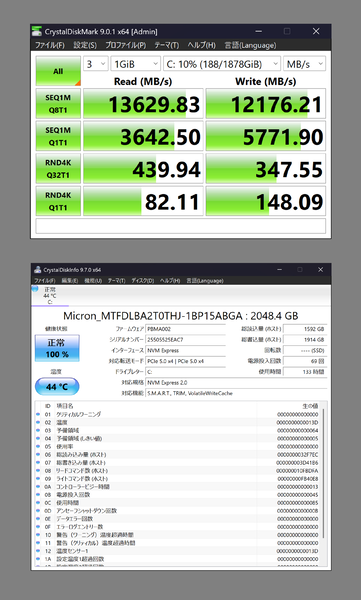The height and width of the screenshot is (600, 361).
Task: Open the test size dropdown showing 1GiB
Action: point(135,64)
